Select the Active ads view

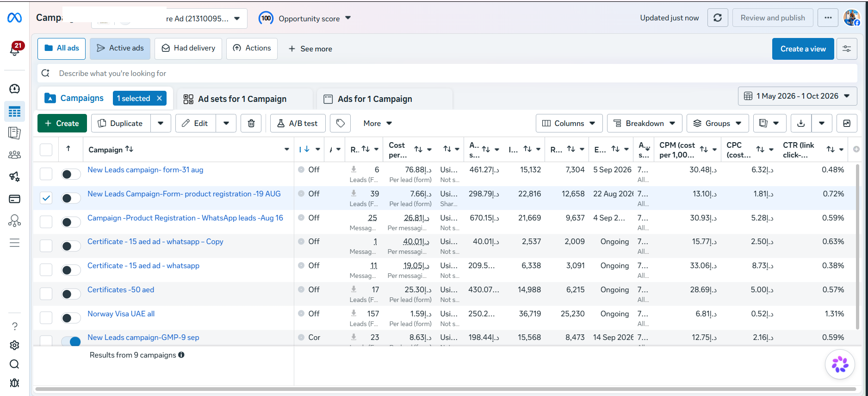pyautogui.click(x=120, y=49)
